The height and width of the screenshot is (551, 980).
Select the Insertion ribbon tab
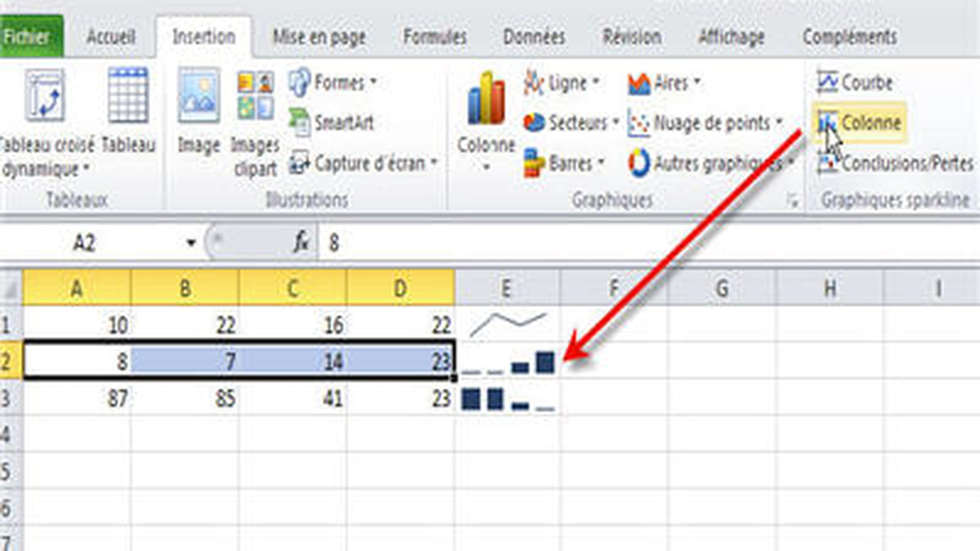tap(203, 37)
